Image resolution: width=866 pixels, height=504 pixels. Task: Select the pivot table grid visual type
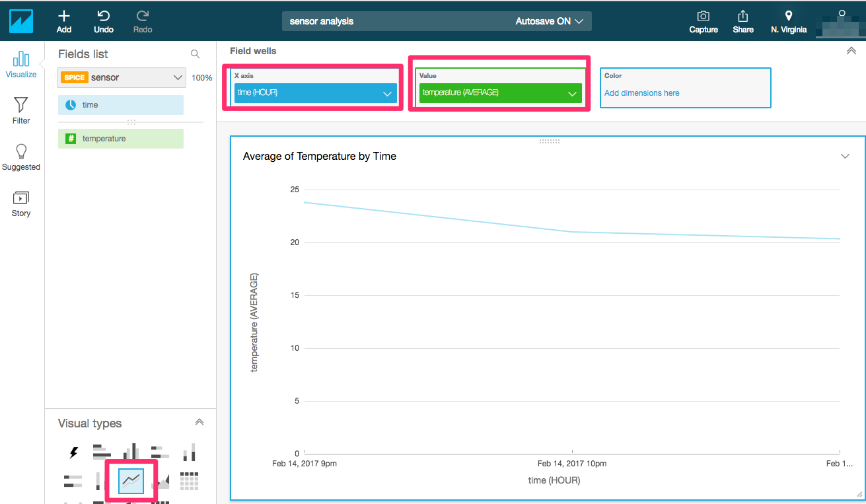point(190,481)
